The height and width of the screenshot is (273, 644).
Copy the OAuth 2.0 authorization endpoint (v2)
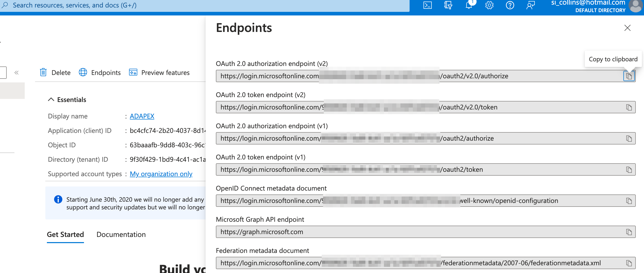click(x=629, y=76)
